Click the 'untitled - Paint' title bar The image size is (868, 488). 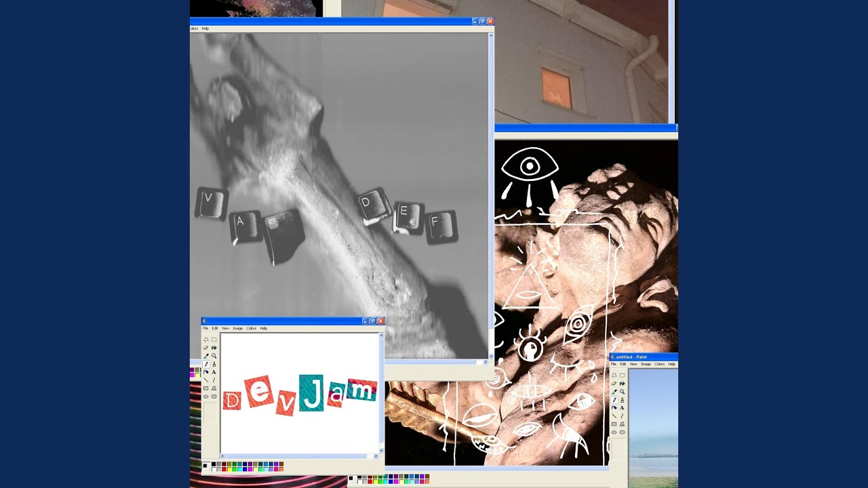644,357
